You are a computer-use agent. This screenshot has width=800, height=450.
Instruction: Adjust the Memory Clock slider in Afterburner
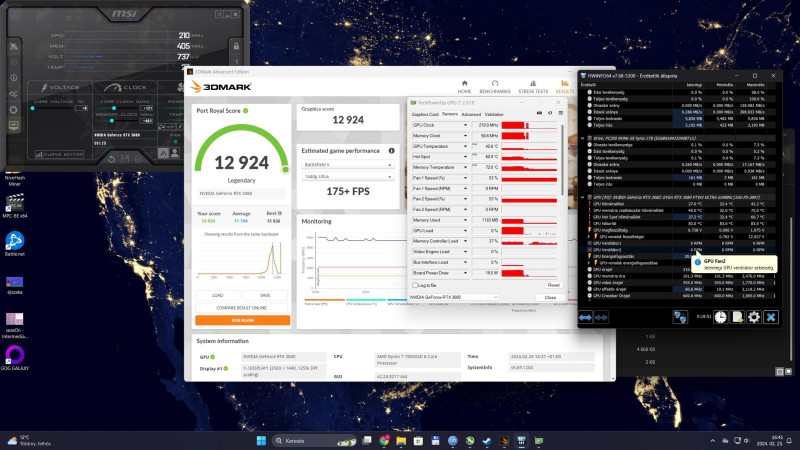(112, 121)
